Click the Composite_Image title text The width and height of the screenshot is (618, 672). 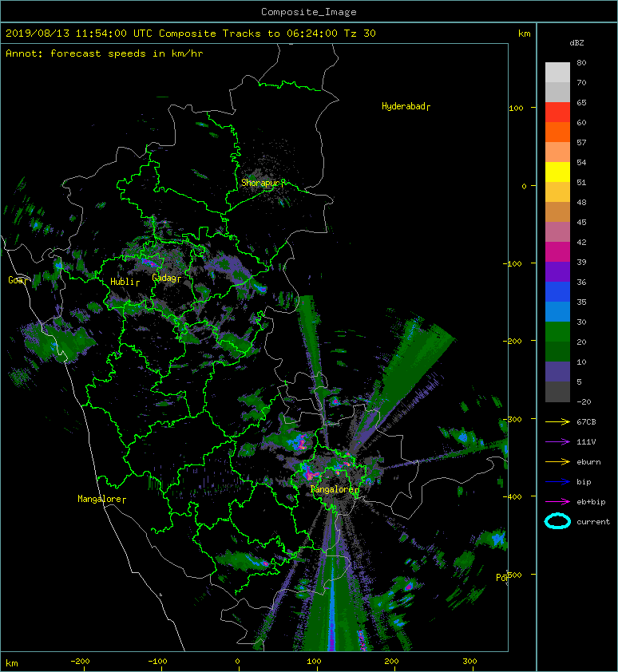[x=309, y=12]
